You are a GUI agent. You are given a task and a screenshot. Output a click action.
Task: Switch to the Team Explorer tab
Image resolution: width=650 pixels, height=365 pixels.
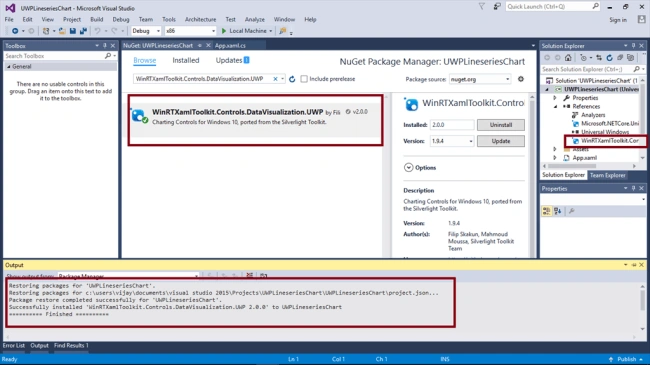click(607, 175)
